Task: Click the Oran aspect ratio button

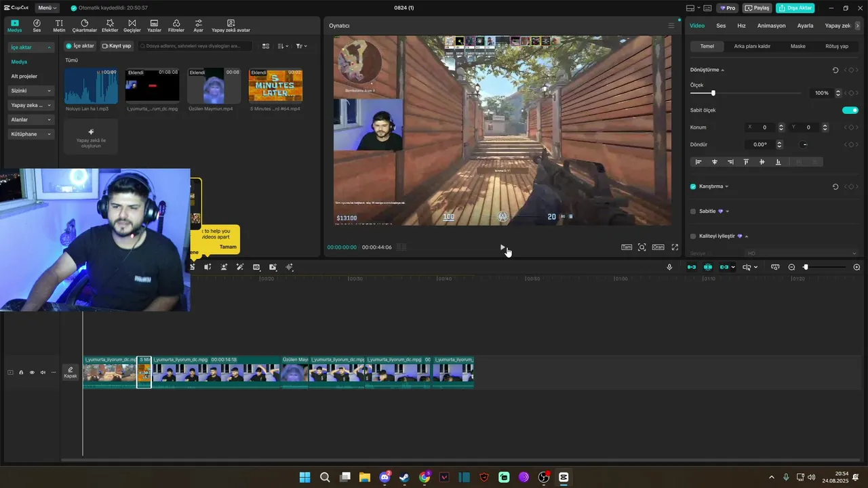Action: point(658,247)
